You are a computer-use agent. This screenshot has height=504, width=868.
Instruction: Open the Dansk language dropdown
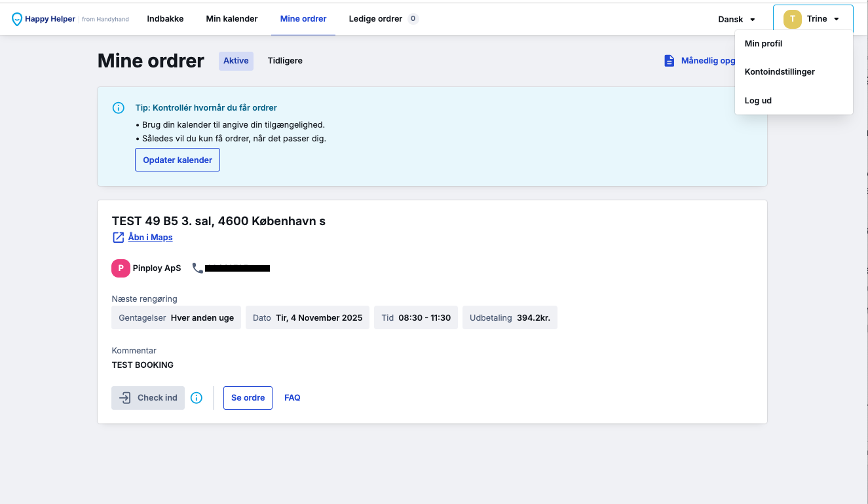click(736, 20)
